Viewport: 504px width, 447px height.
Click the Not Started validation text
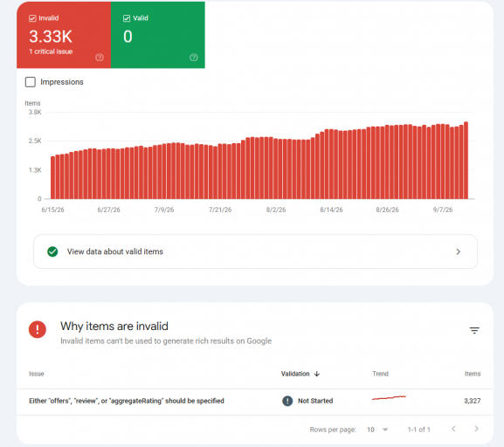(315, 401)
